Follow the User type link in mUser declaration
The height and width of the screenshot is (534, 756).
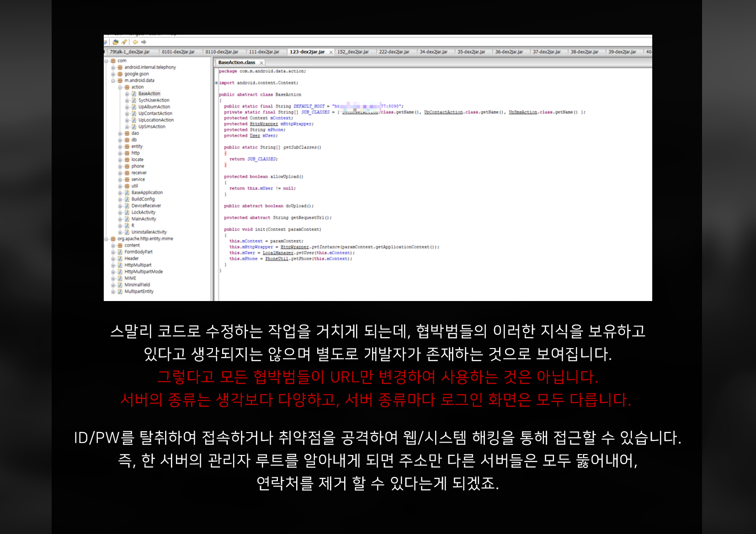coord(255,136)
